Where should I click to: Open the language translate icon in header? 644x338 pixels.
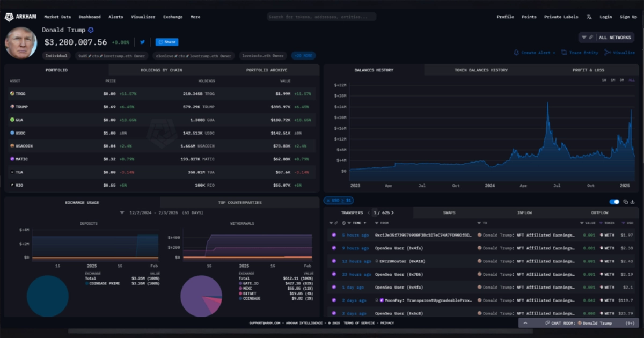coord(589,17)
